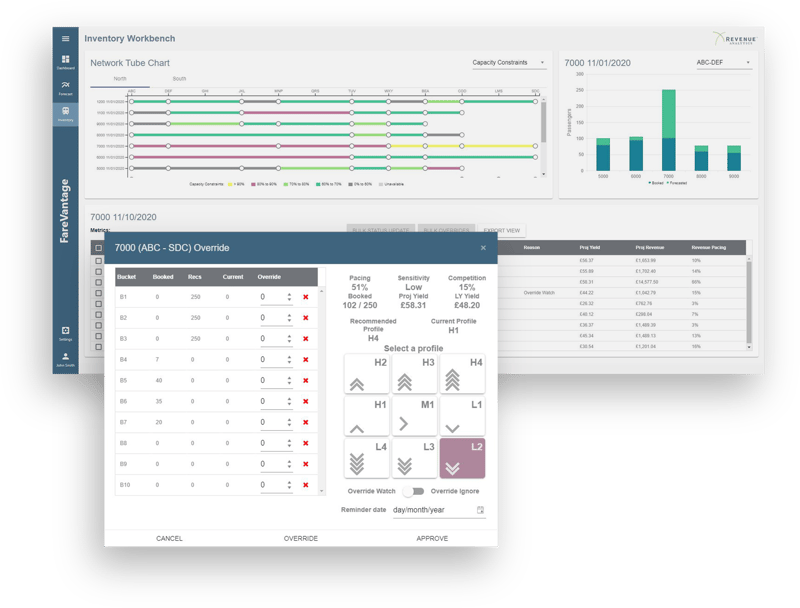The width and height of the screenshot is (800, 608).
Task: Remove B1 override with red X
Action: click(x=306, y=297)
